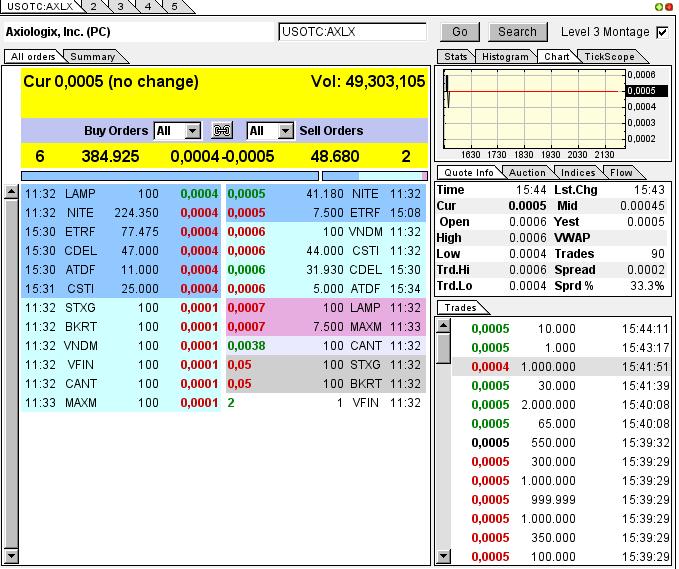679x569 pixels.
Task: Select the ETRF sell order of 7.500
Action: point(326,213)
